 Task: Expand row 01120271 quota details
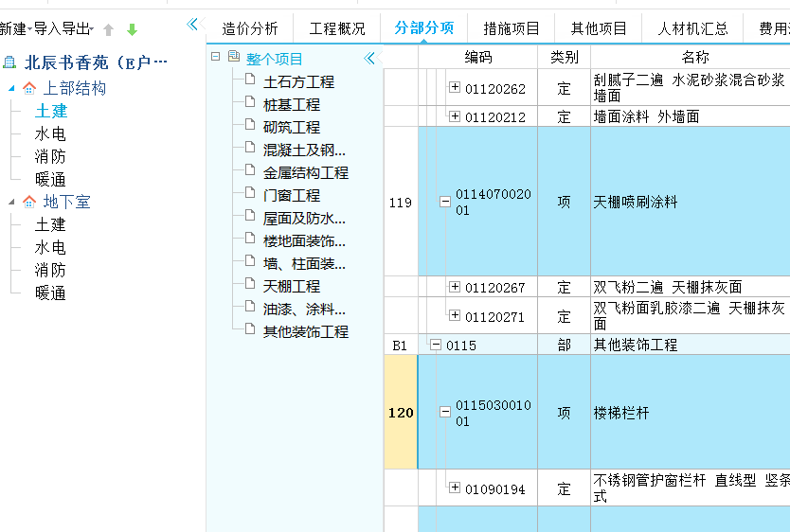(x=455, y=315)
